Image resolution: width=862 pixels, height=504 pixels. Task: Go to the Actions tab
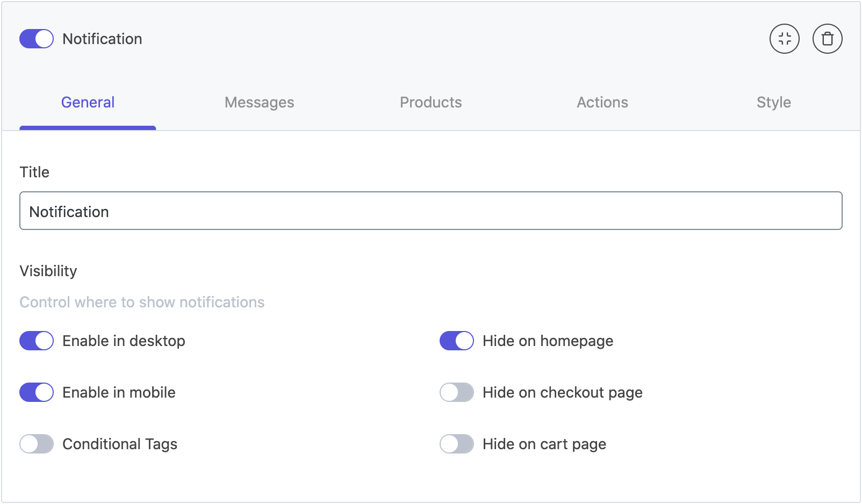point(602,102)
